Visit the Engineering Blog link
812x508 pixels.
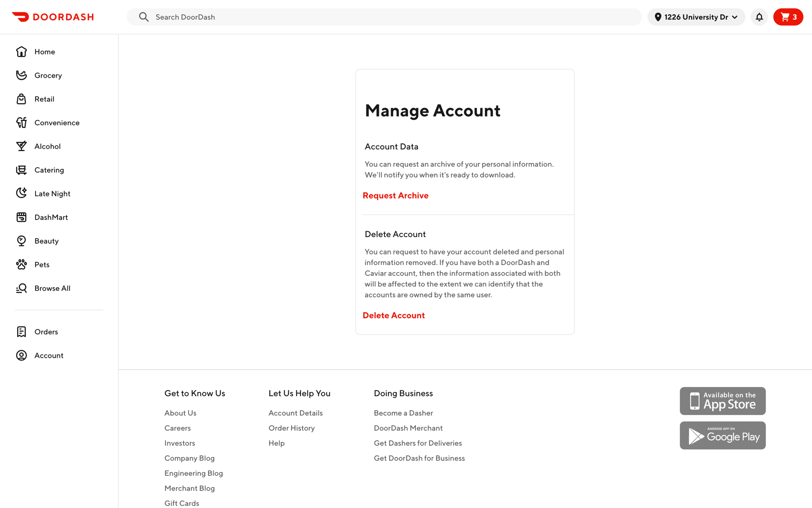194,473
